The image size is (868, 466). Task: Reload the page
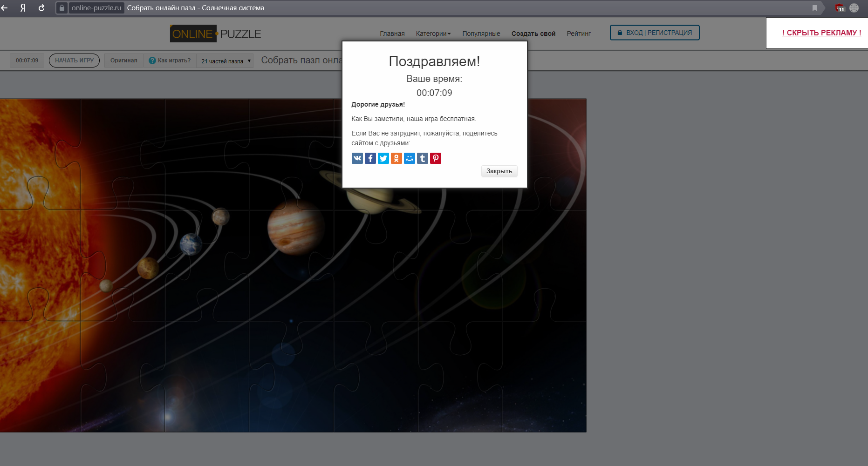(41, 8)
